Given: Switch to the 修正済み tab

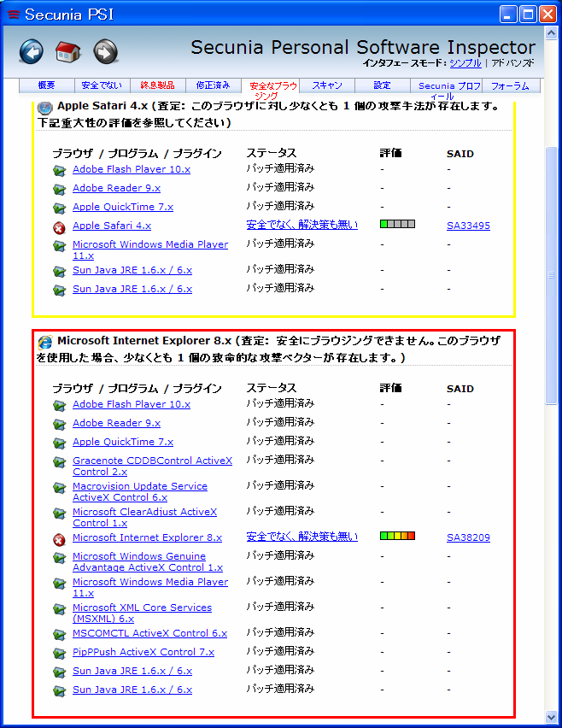Looking at the screenshot, I should click(x=213, y=85).
